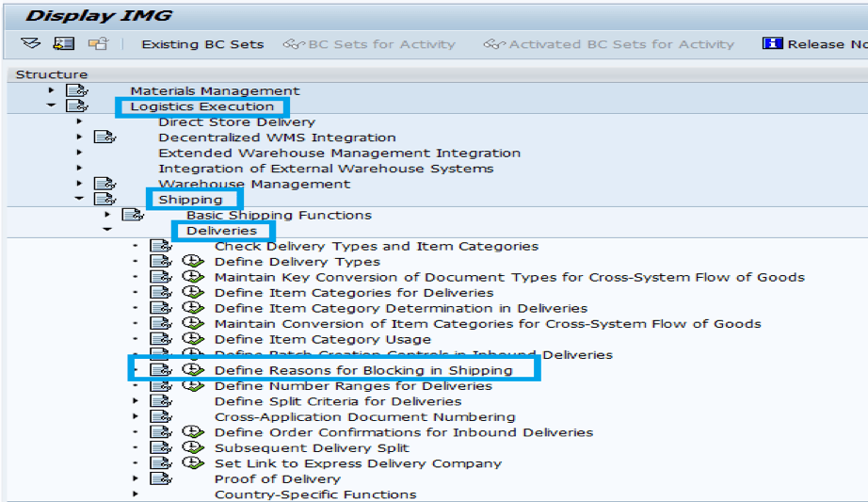Viewport: 868px width, 502px height.
Task: Open documentation icon for Shipping
Action: click(x=105, y=199)
